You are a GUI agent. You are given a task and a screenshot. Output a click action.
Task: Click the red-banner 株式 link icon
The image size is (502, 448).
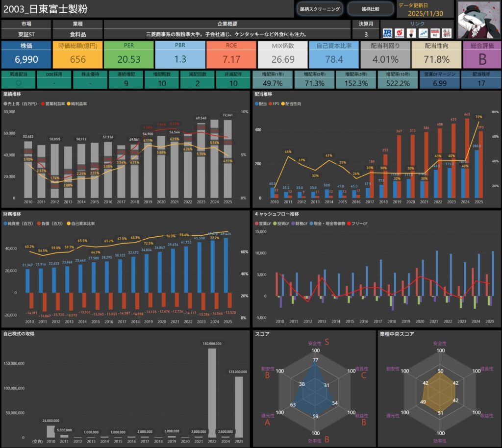434,33
